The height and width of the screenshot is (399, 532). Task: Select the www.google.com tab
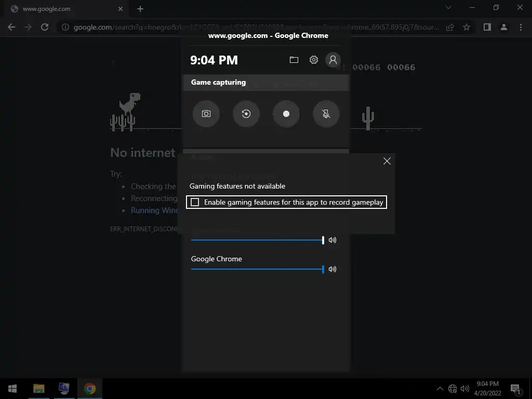coord(66,9)
